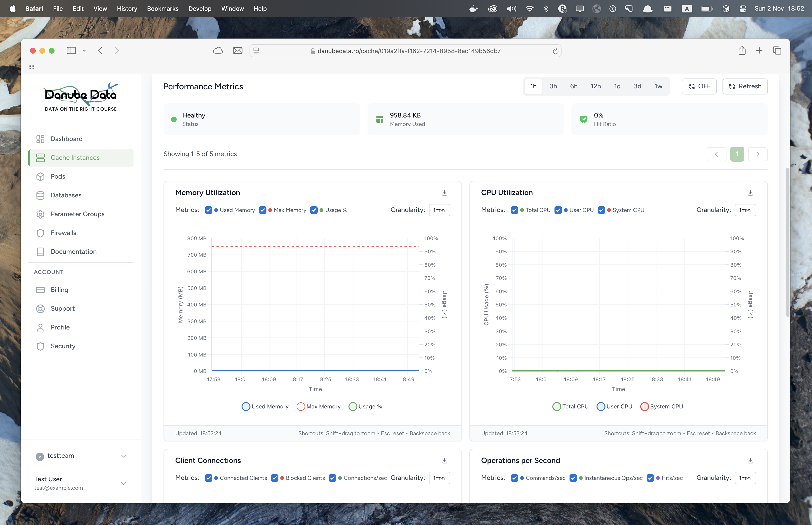Screen dimensions: 812x525
Task: Click the Parameter Groups gear icon
Action: tap(41, 214)
